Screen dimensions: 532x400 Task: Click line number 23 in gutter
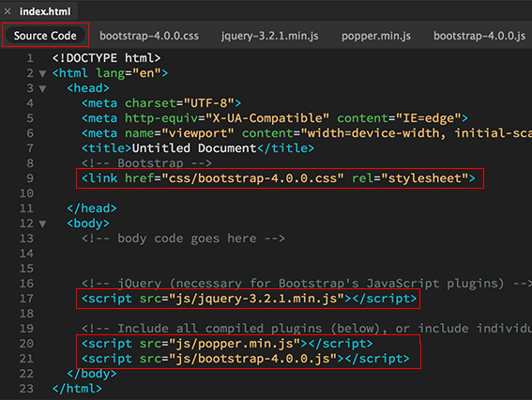(26, 389)
